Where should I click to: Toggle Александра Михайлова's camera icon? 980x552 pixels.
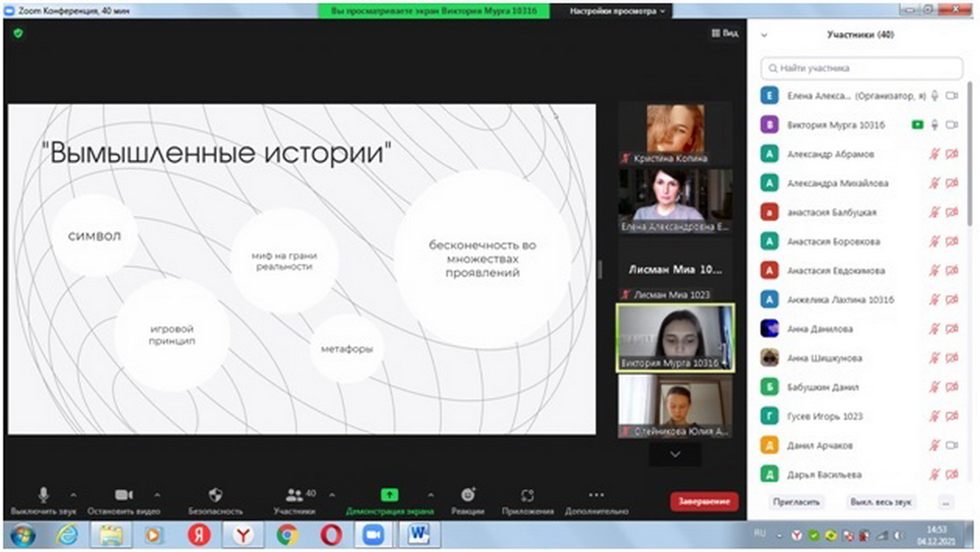pyautogui.click(x=952, y=183)
